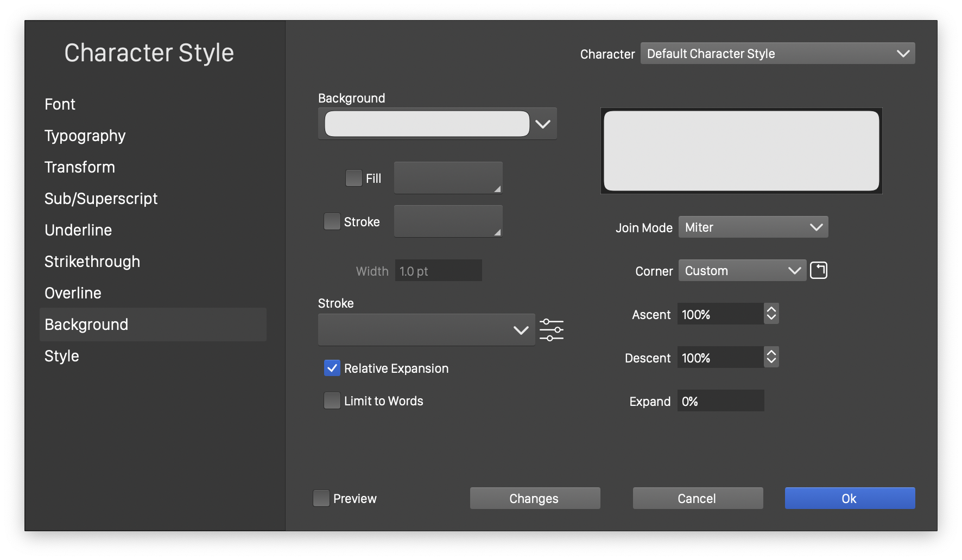Select the Strikethrough section in sidebar

point(92,262)
